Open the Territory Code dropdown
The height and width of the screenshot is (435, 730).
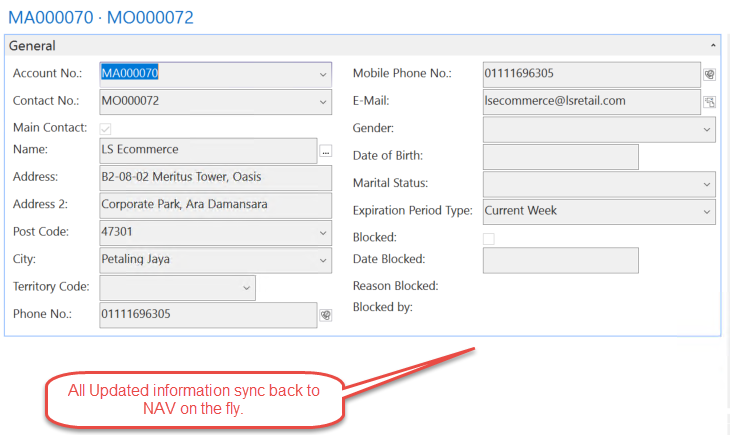[247, 288]
